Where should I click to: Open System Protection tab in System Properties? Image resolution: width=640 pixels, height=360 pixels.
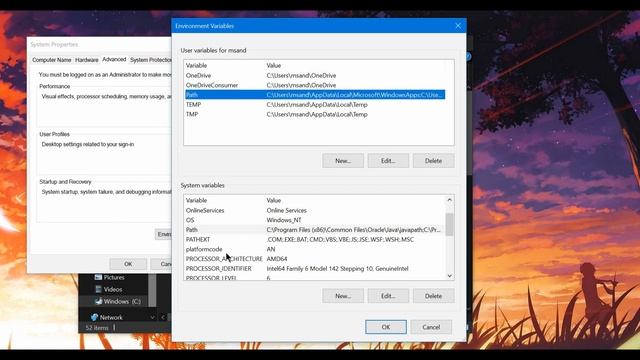click(x=150, y=60)
